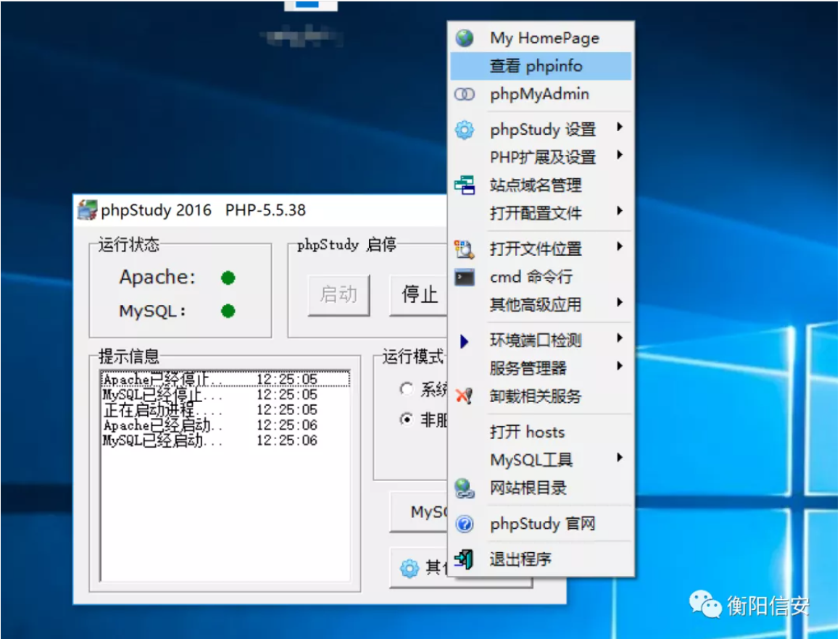The height and width of the screenshot is (639, 840).
Task: Click the gear icon on the 其他 button
Action: 409,568
